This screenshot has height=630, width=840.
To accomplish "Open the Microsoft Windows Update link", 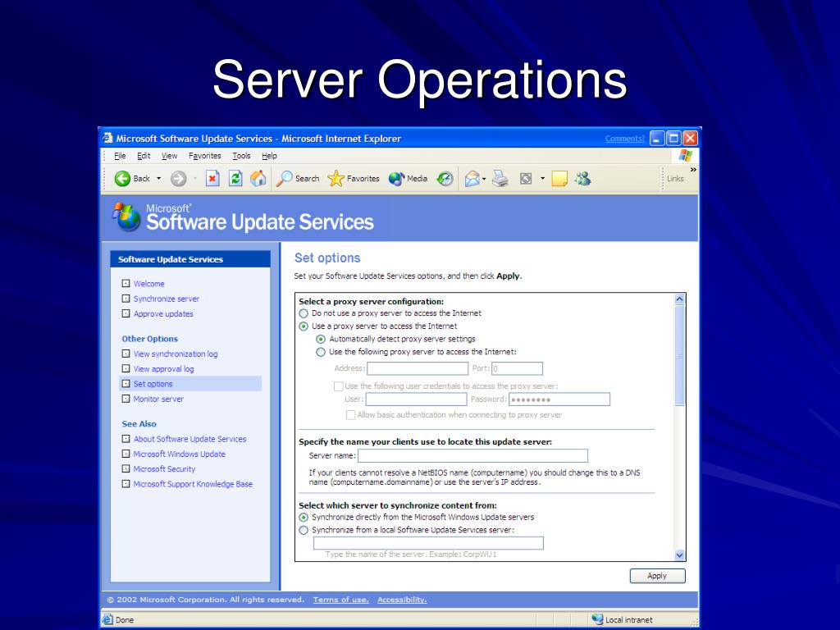I will click(x=179, y=454).
